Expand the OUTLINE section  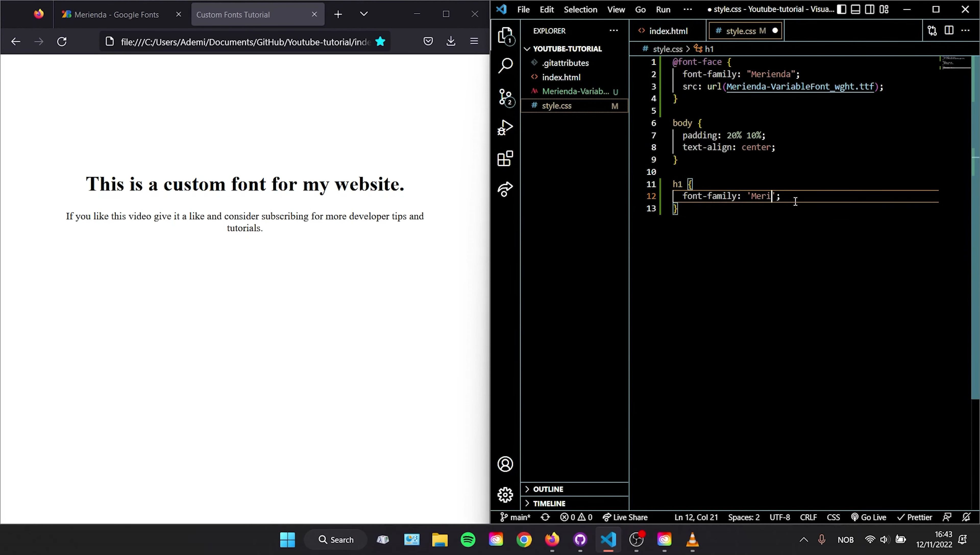coord(575,489)
